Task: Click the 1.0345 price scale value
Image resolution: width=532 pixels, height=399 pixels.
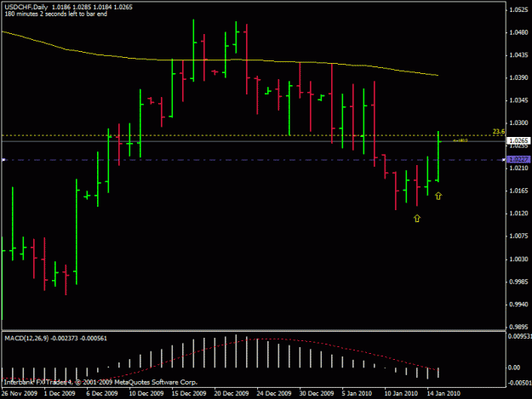Action: (x=519, y=100)
